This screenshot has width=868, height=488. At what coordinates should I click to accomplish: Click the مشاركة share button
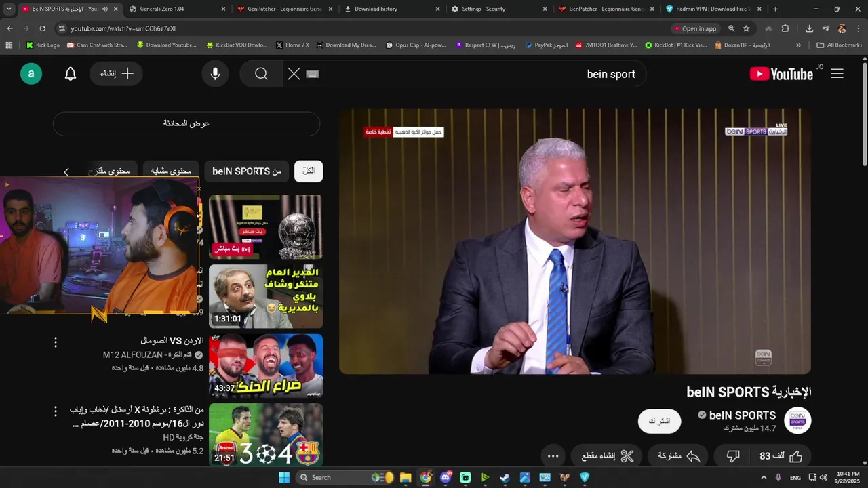[x=678, y=456]
